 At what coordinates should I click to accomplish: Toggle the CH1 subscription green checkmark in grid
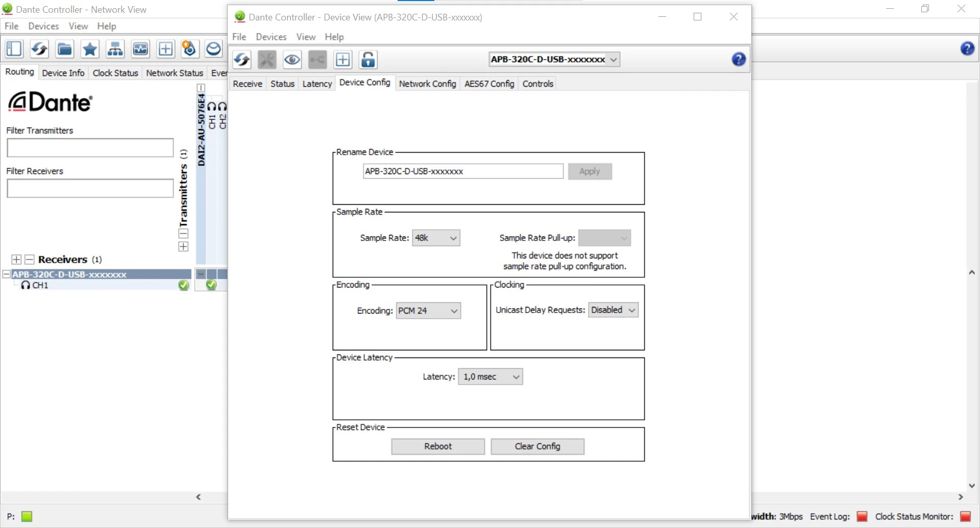(211, 285)
